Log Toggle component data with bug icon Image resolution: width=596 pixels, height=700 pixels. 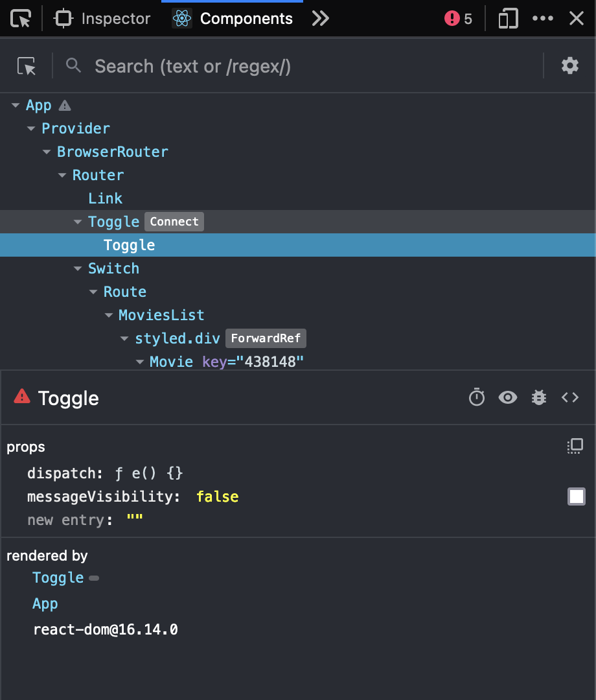click(539, 397)
